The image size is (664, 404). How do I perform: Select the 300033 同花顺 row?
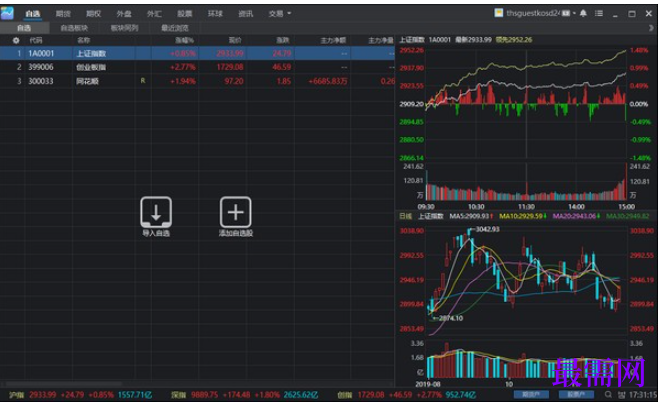(197, 81)
